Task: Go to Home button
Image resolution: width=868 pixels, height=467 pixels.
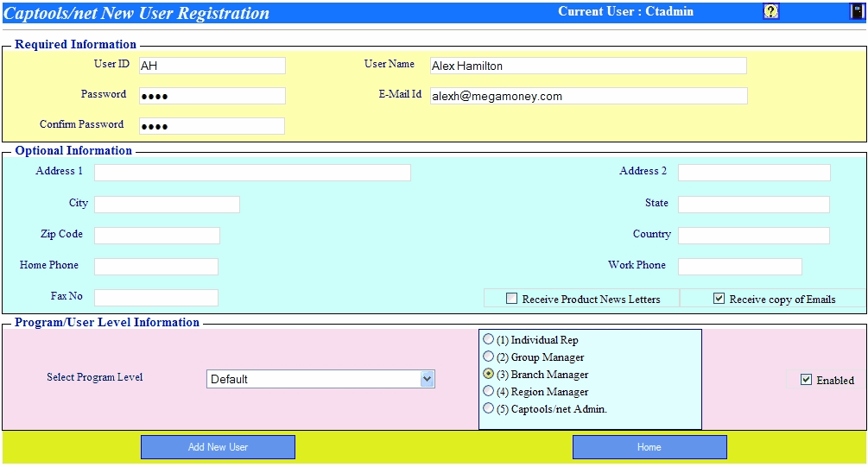Action: tap(649, 447)
